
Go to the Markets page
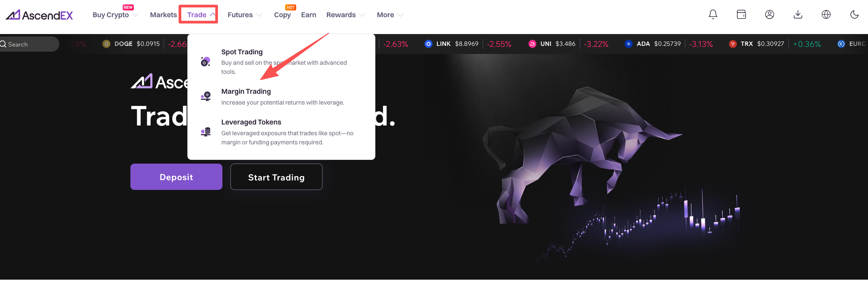pyautogui.click(x=163, y=15)
